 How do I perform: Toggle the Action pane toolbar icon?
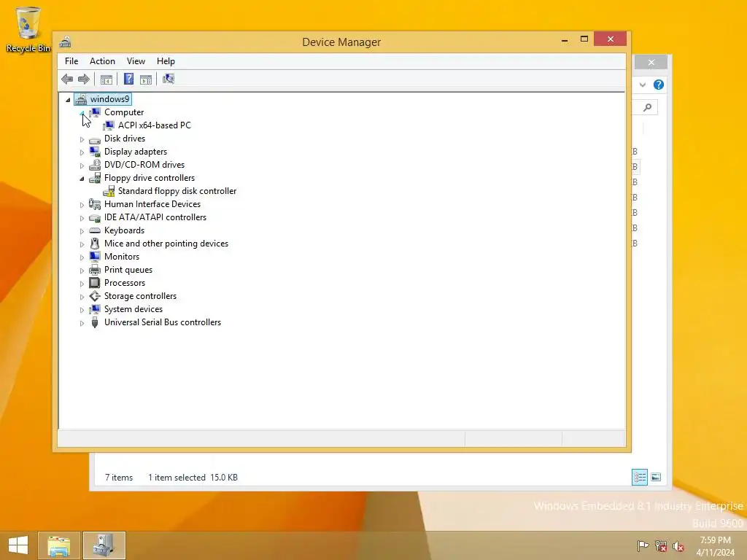coord(146,79)
